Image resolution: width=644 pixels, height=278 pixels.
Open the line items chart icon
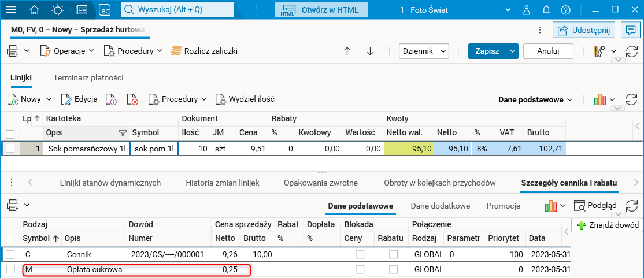pyautogui.click(x=599, y=99)
